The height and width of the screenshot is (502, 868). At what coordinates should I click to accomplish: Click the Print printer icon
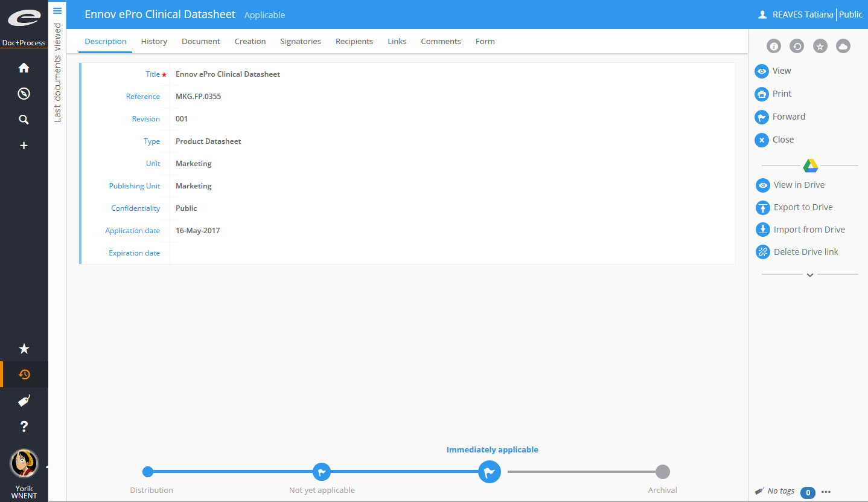[x=762, y=94]
